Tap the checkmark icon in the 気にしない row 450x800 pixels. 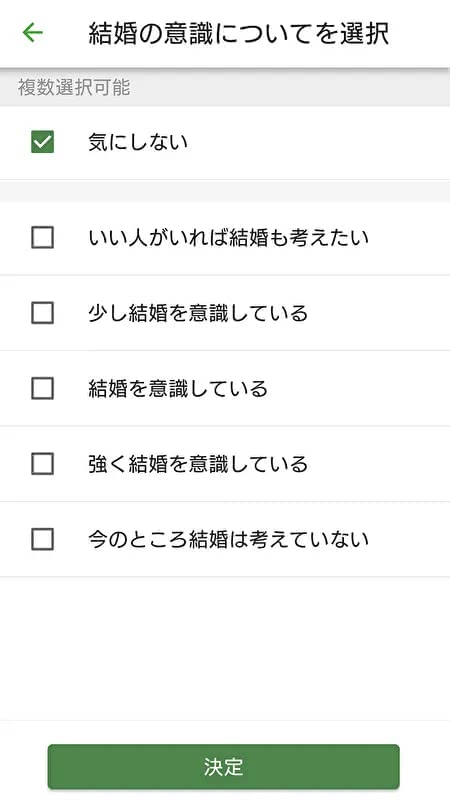coord(42,142)
